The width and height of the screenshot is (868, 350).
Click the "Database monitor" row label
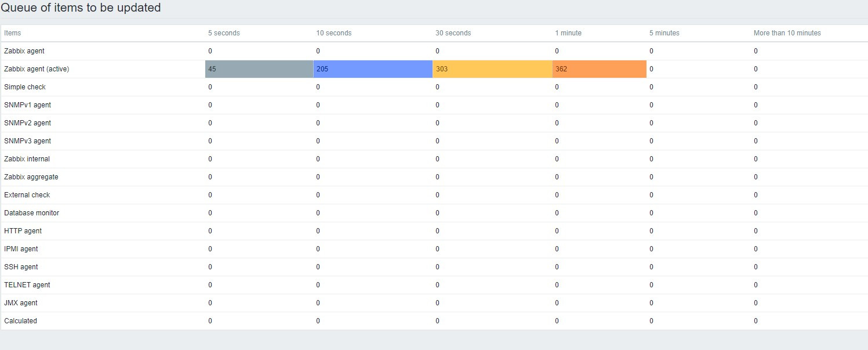pos(31,213)
